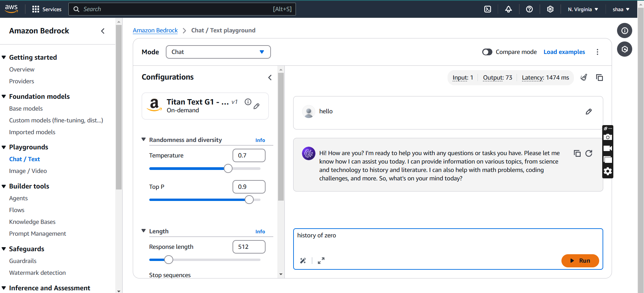644x293 pixels.
Task: Click the prompt magic wand icon
Action: [x=303, y=261]
